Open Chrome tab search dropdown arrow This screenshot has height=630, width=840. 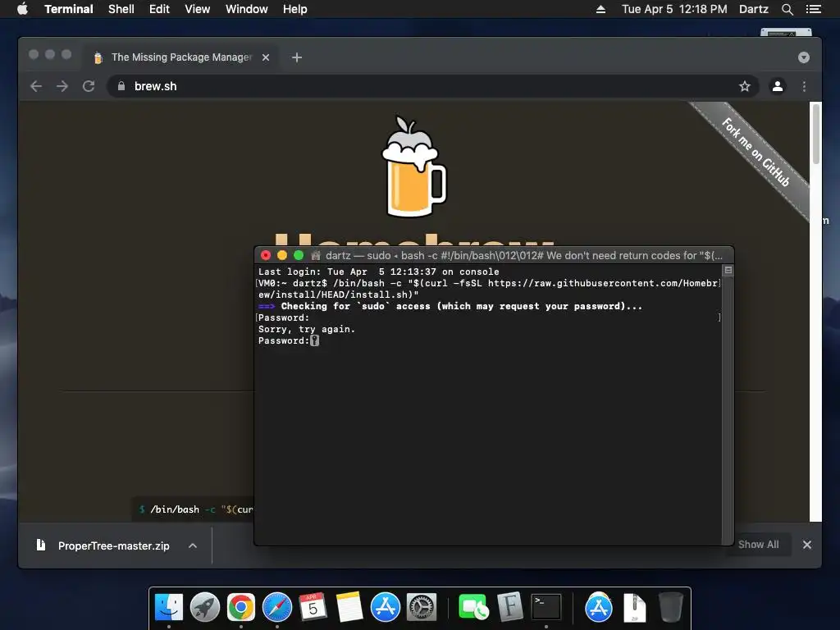tap(804, 57)
